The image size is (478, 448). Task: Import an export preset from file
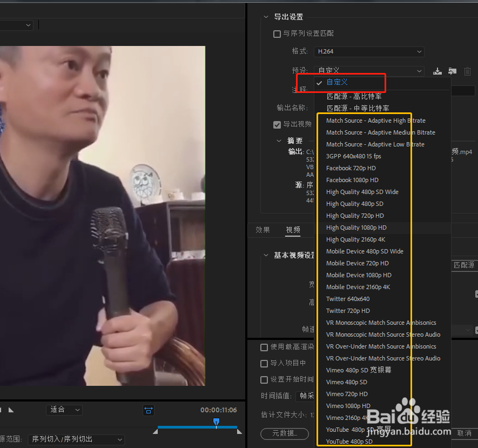pyautogui.click(x=452, y=71)
